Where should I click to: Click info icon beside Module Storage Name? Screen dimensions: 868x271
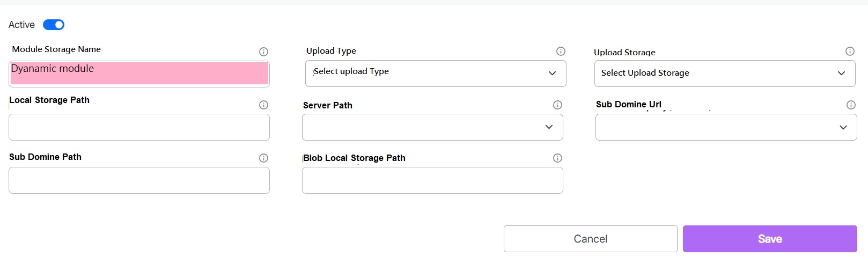tap(263, 52)
